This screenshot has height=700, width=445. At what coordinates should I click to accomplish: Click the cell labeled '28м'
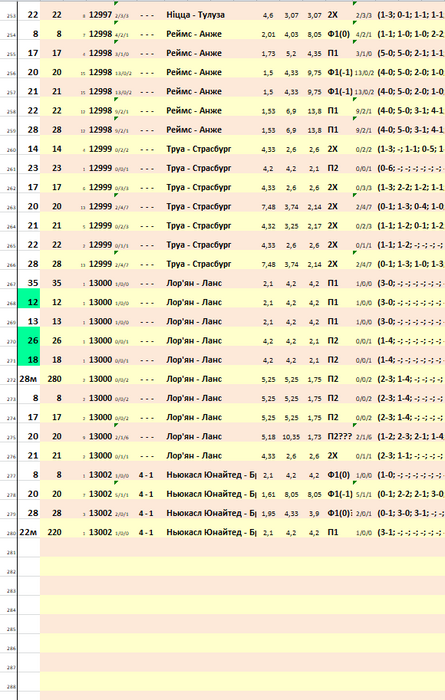click(x=28, y=379)
